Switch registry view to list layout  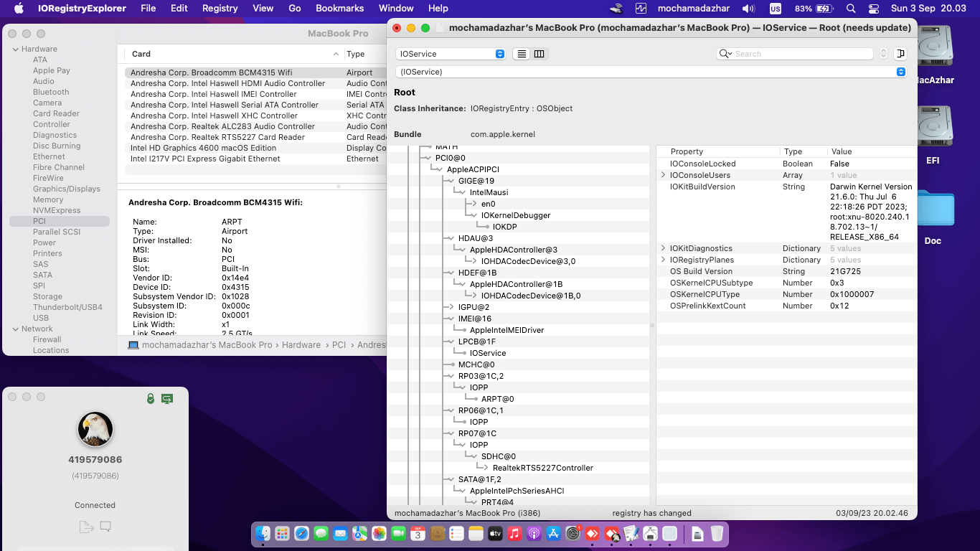pos(522,54)
